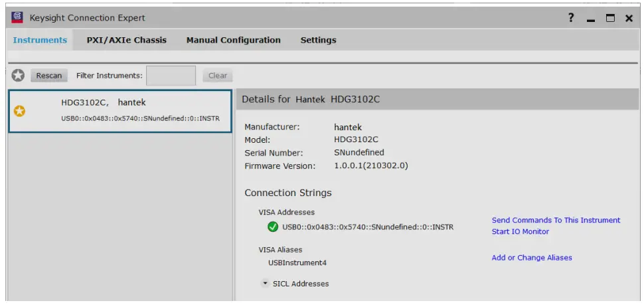
Task: Switch to the Instruments tab
Action: click(40, 40)
